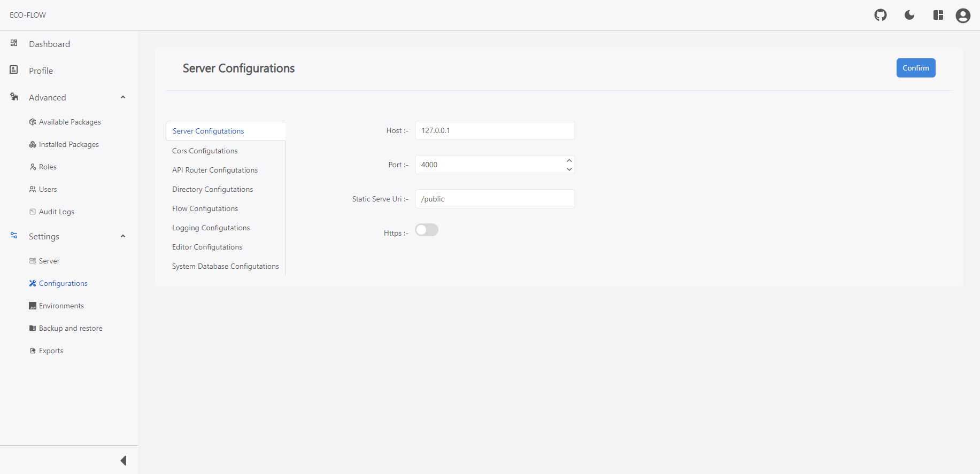Click the Settings sliders icon
Viewport: 980px width, 474px height.
[x=14, y=235]
